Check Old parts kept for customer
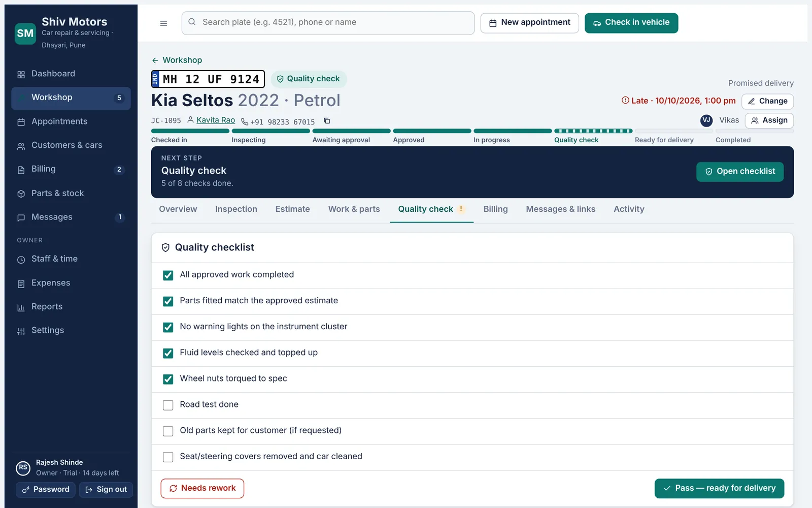 (168, 431)
